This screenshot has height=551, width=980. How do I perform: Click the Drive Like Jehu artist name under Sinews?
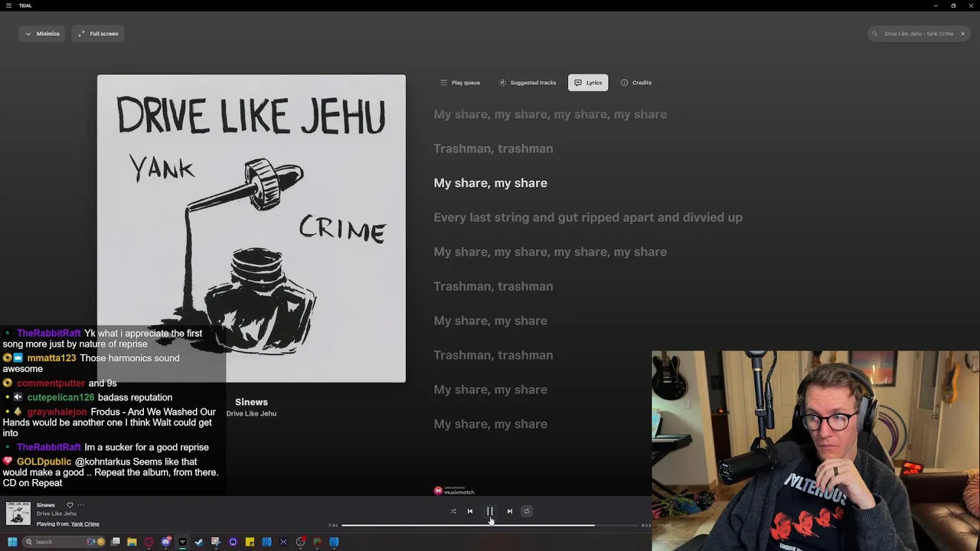[x=251, y=413]
